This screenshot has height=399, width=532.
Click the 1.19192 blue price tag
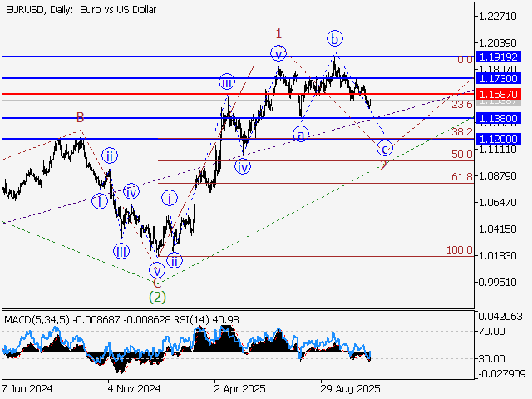click(499, 59)
